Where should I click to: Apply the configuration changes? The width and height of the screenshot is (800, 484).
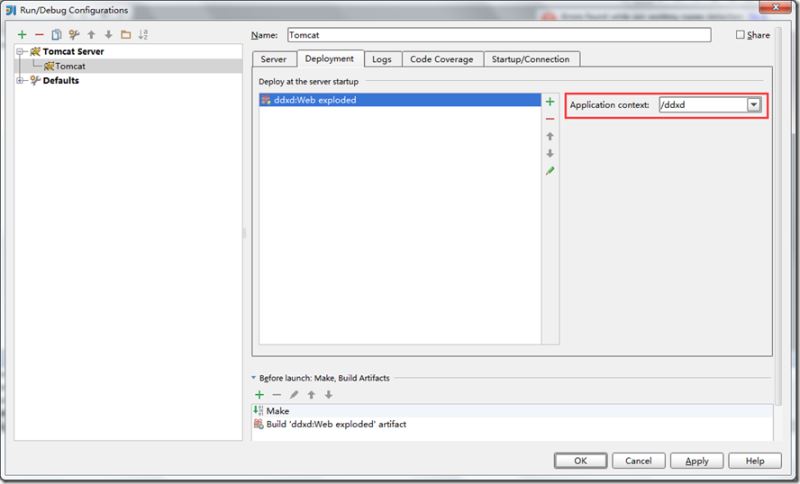pyautogui.click(x=697, y=461)
